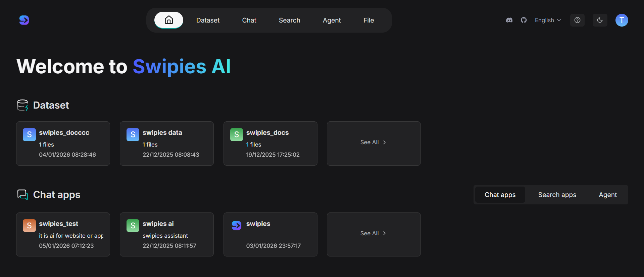Open the help question-mark icon

coord(577,20)
